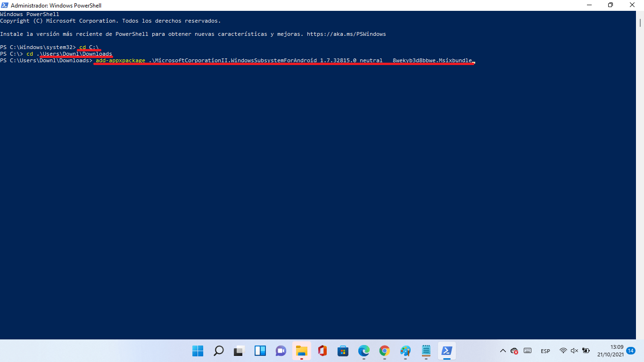Image resolution: width=644 pixels, height=362 pixels.
Task: Click the 'Administrador: Windows PowerShell' window title
Action: 56,6
